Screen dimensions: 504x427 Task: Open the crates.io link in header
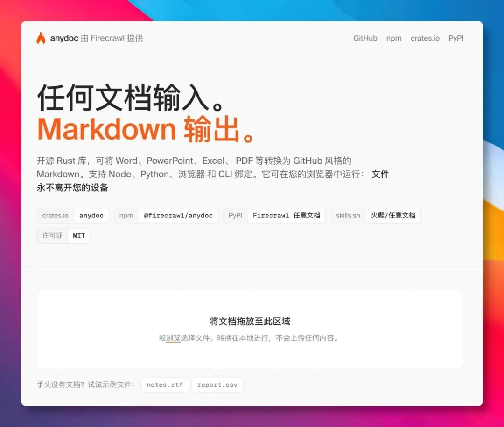coord(425,38)
